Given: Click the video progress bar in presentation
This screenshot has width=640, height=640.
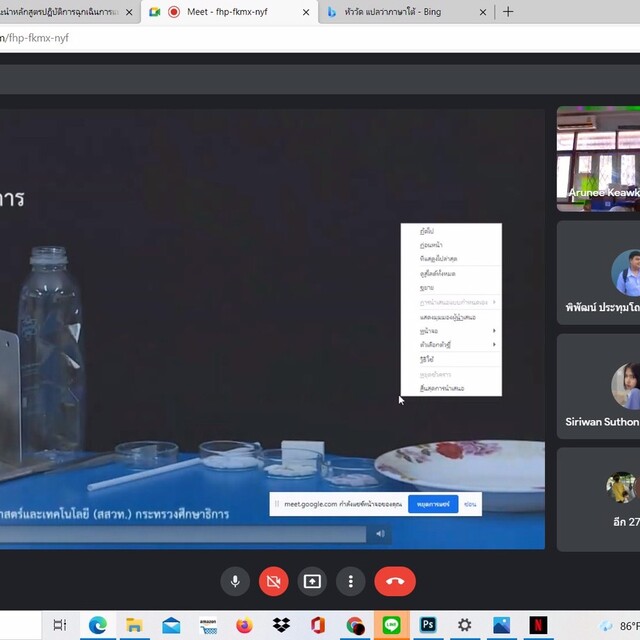Looking at the screenshot, I should pyautogui.click(x=180, y=534).
